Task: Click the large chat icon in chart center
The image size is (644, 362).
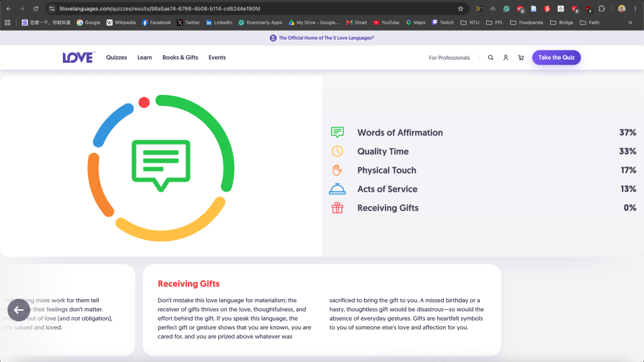Action: point(161,165)
